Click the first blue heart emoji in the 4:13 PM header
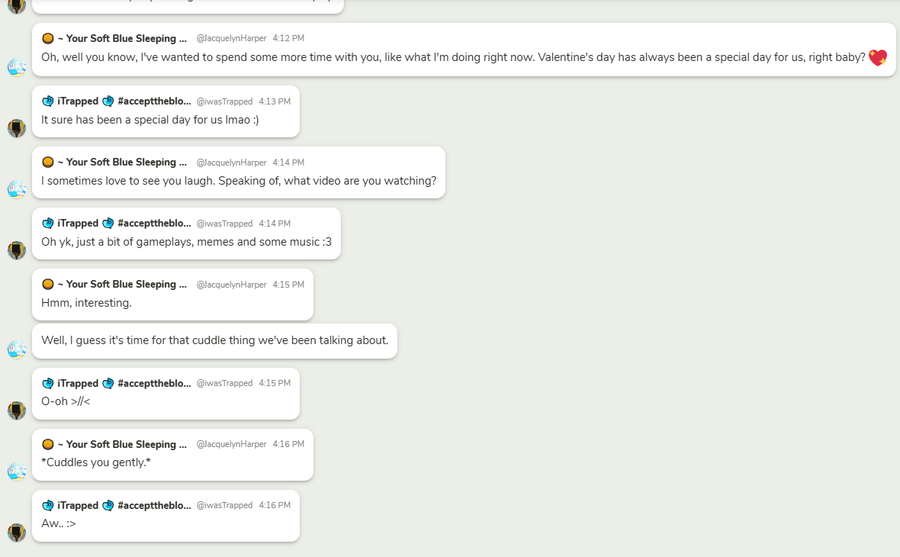This screenshot has width=900, height=557. [48, 102]
